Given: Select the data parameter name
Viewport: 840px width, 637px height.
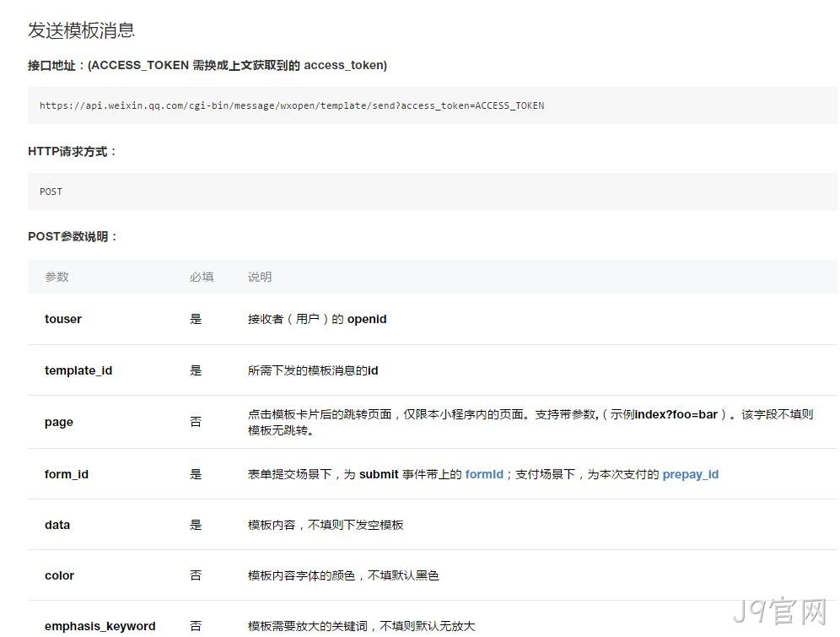Looking at the screenshot, I should point(57,525).
